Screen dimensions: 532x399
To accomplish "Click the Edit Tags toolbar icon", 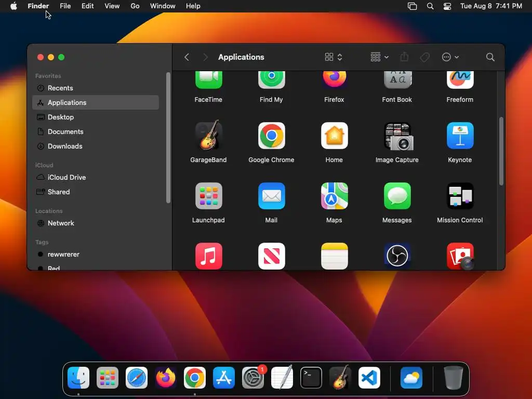I will click(x=424, y=57).
